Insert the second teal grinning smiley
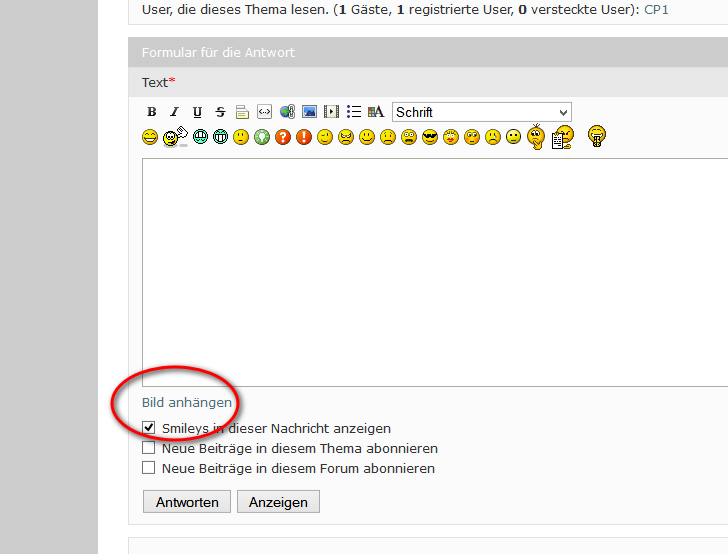 pyautogui.click(x=221, y=137)
